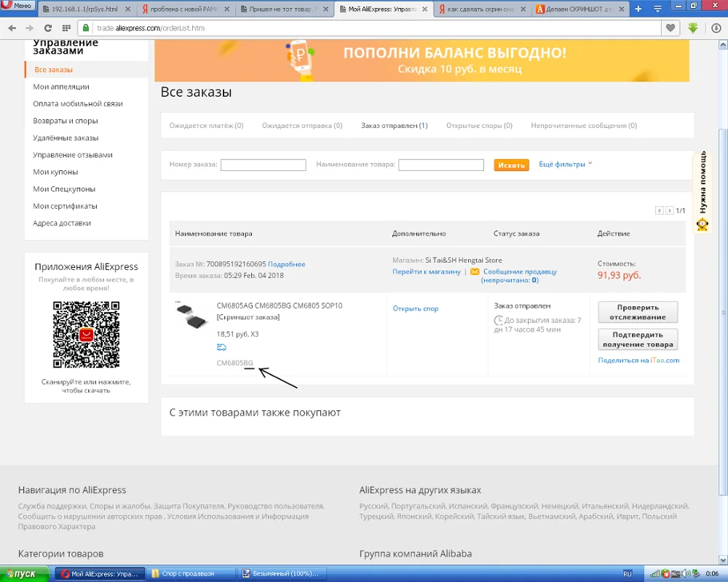The width and height of the screenshot is (728, 582).
Task: Close the 'Мой AliExpress' tab
Action: point(424,9)
